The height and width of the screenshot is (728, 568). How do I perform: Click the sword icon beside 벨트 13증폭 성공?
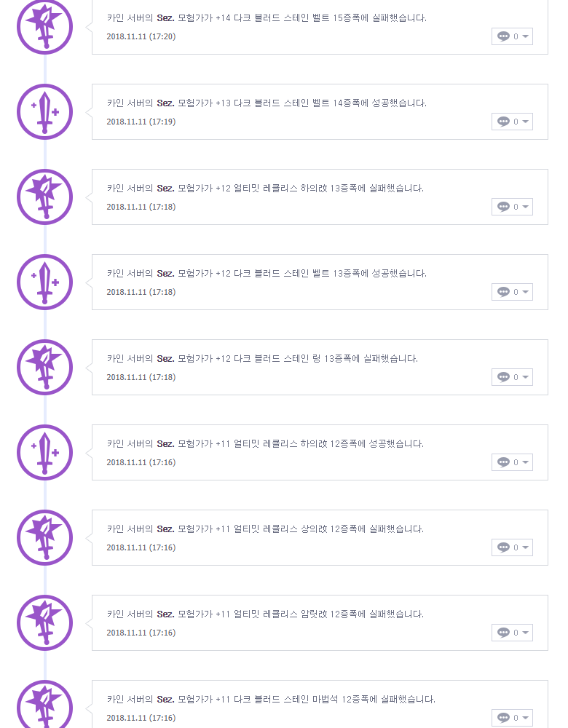click(x=44, y=282)
